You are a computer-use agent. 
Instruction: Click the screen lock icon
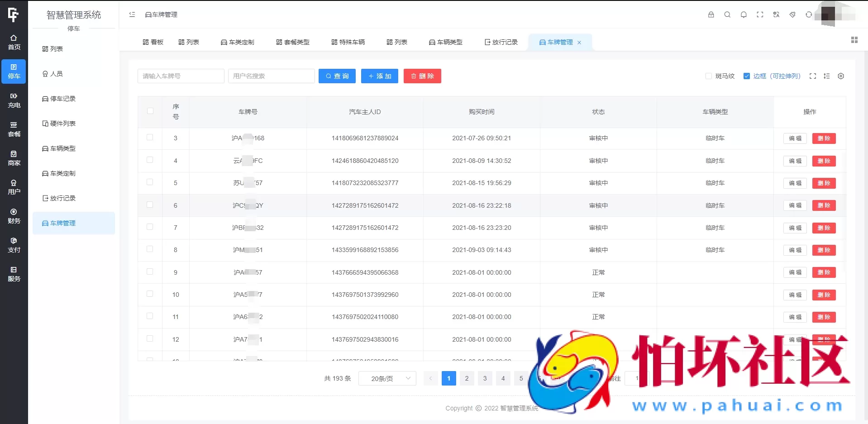click(x=711, y=14)
